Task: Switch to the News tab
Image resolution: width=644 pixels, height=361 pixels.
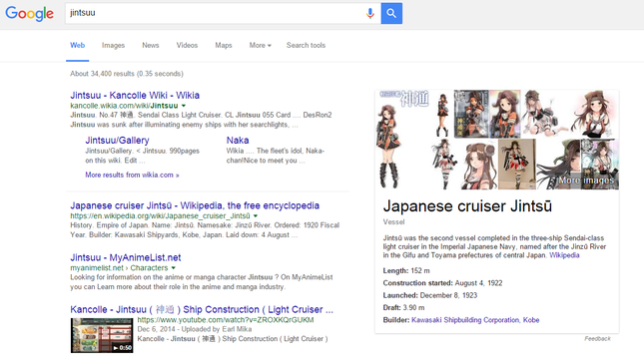Action: 151,45
